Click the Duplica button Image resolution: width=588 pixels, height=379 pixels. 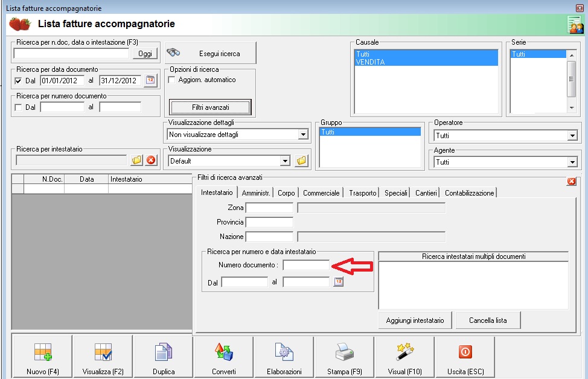click(x=164, y=357)
